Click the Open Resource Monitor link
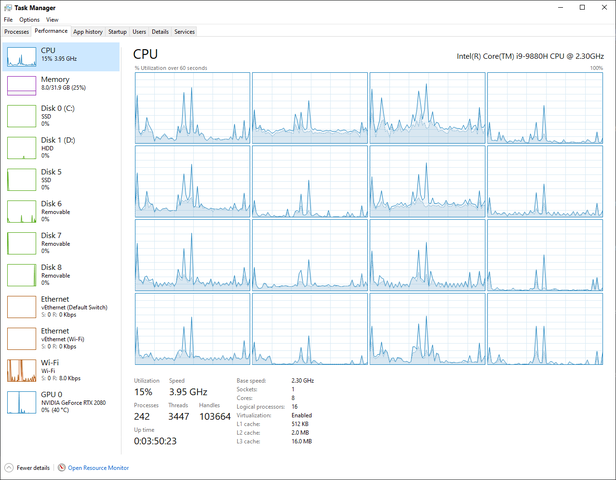 coord(98,467)
